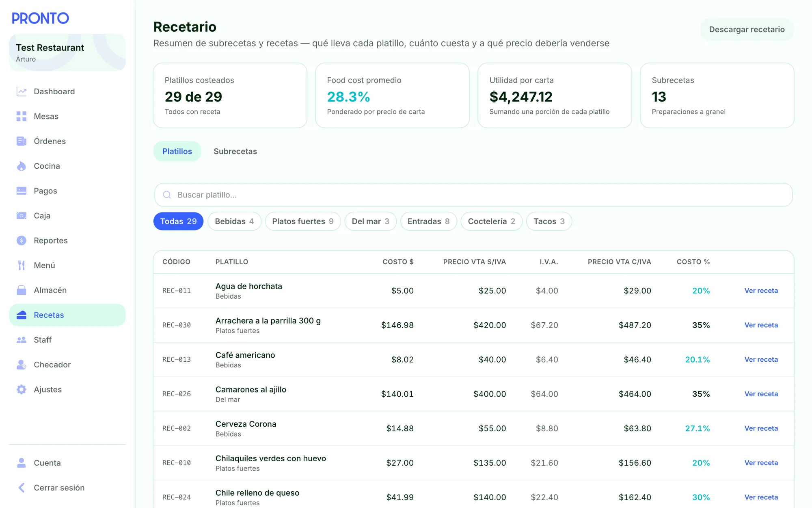Viewport: 812px width, 508px height.
Task: Click the COSTO % column header
Action: point(693,262)
